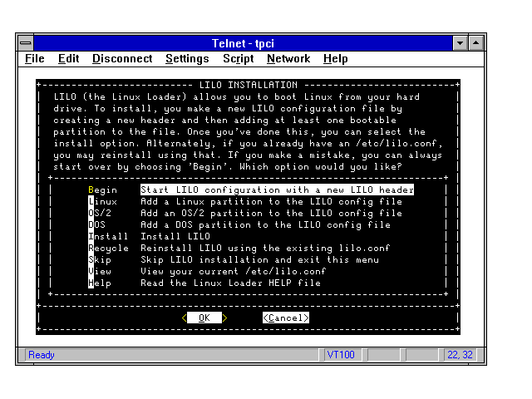Open the window system control menu box
The image size is (532, 399).
coord(26,42)
